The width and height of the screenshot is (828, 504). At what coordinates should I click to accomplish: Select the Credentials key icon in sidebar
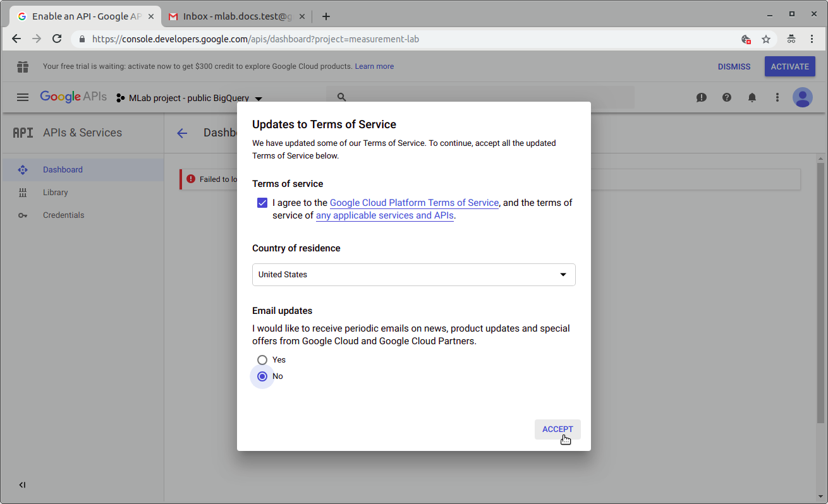click(x=23, y=215)
